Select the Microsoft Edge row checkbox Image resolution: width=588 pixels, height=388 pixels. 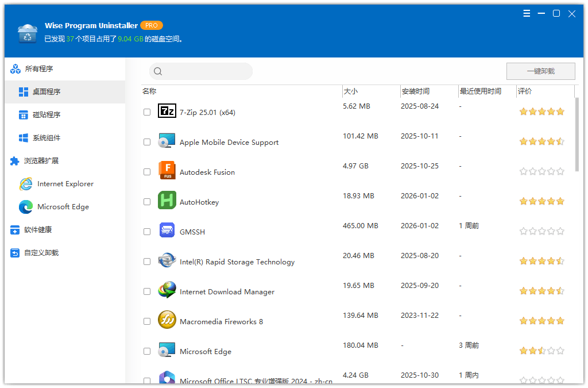[147, 351]
